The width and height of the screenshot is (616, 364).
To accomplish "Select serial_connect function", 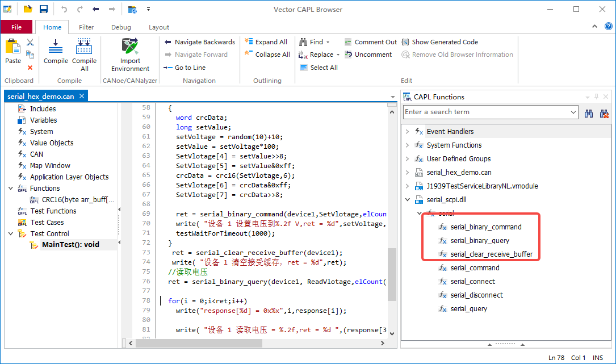I will coord(472,282).
